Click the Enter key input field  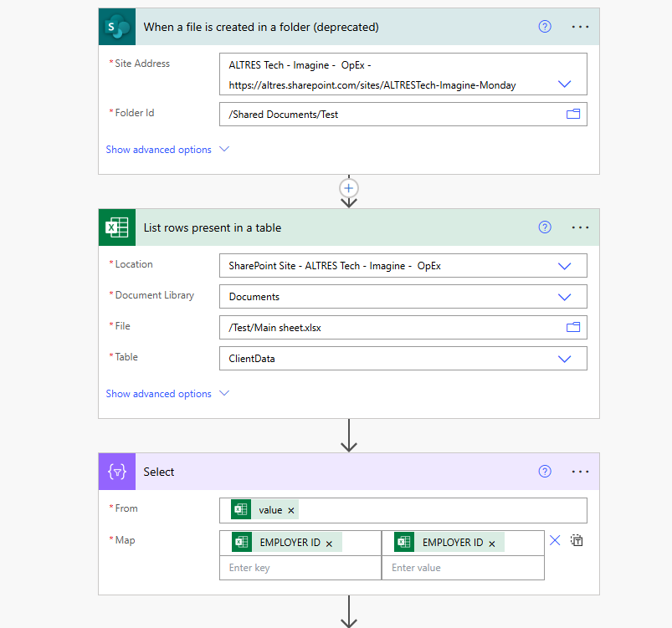(300, 568)
